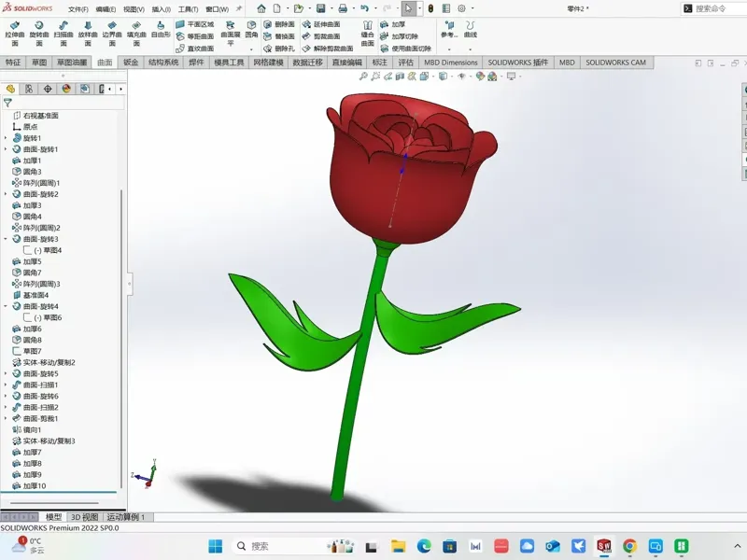
Task: Click the 替换面 (Replace Face) command
Action: coord(279,36)
